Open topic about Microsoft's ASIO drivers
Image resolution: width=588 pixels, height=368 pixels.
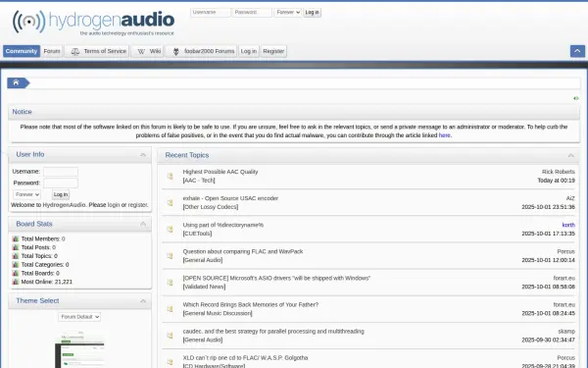[x=276, y=279]
